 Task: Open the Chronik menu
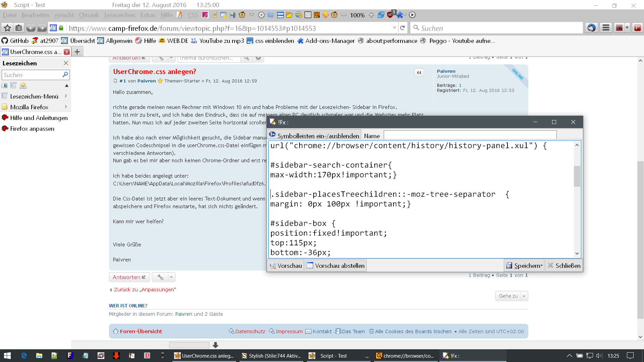(x=89, y=15)
